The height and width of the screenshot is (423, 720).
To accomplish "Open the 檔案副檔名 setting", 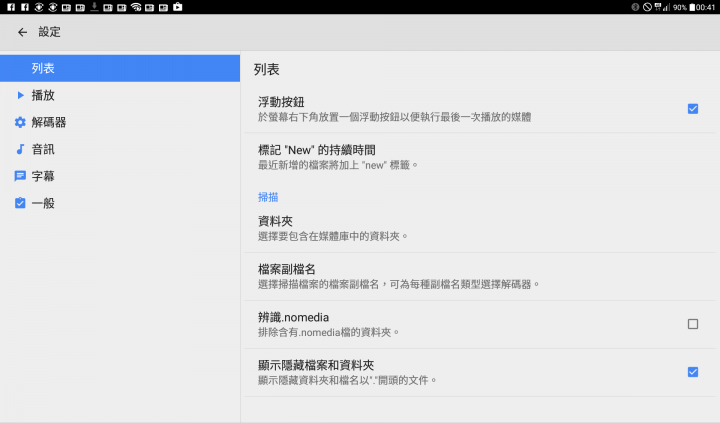I will click(x=480, y=276).
